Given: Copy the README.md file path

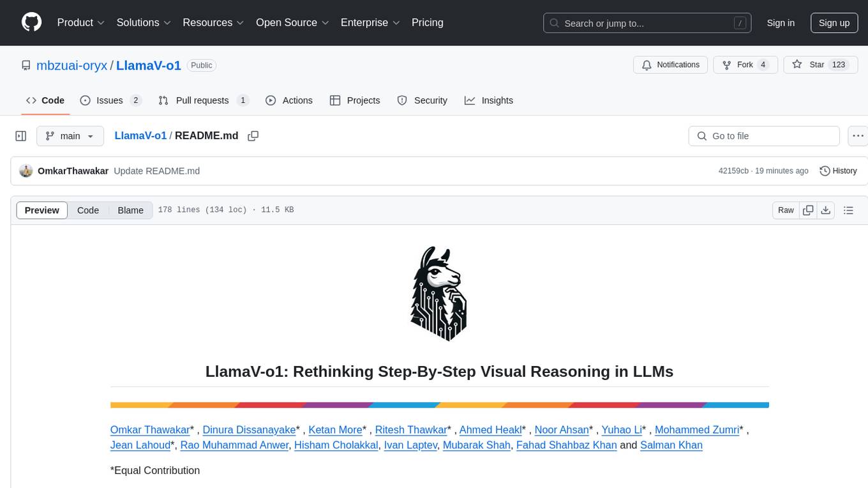Looking at the screenshot, I should click(x=253, y=136).
